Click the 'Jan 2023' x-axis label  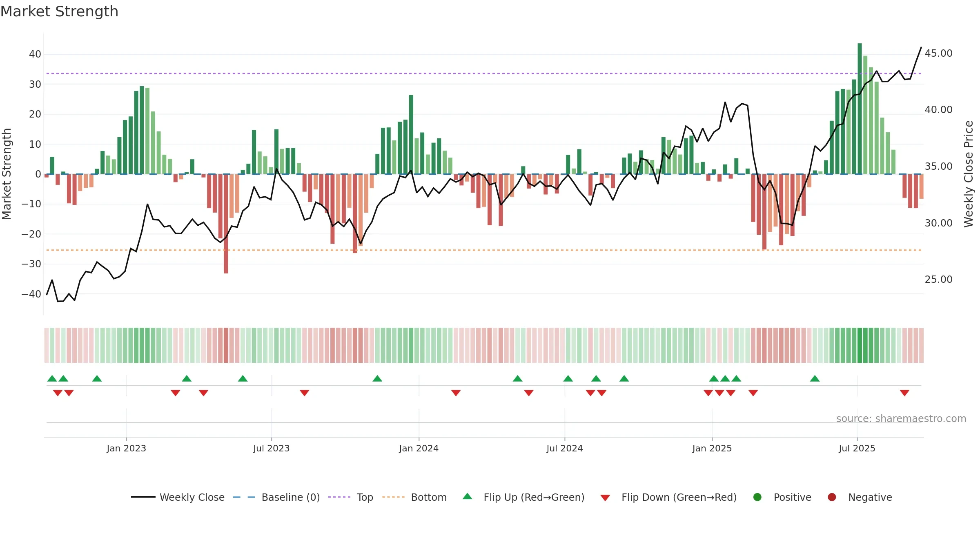126,448
